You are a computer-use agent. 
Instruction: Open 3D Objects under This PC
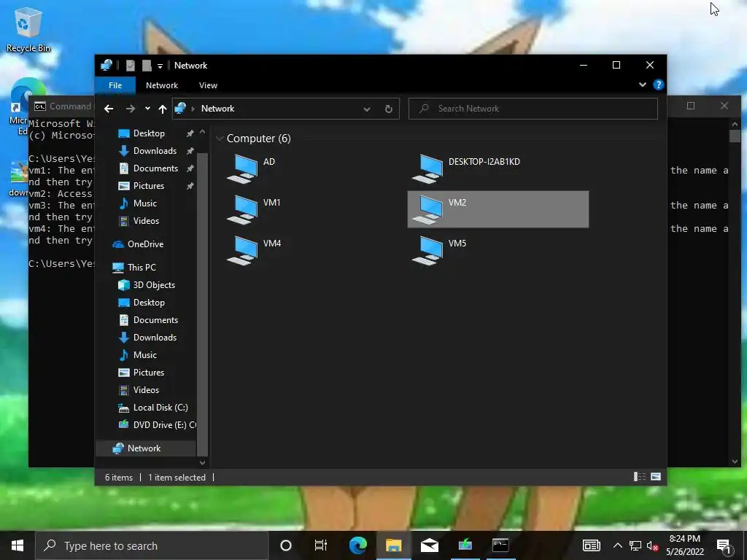click(154, 285)
